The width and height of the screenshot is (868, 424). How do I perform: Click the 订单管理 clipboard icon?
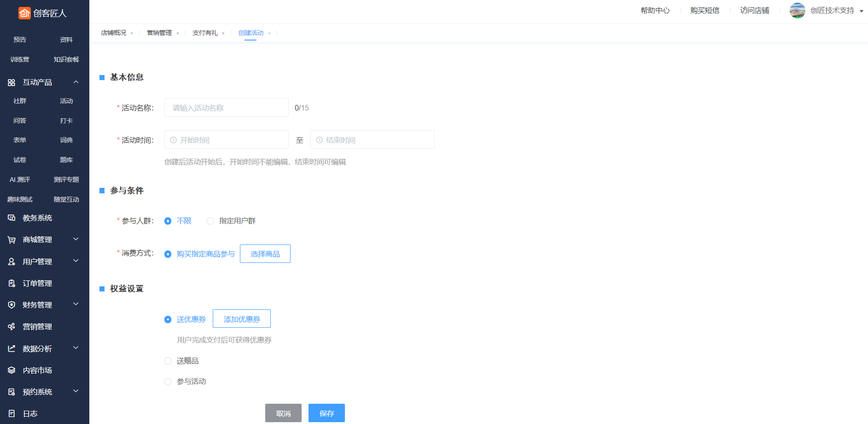tap(12, 283)
